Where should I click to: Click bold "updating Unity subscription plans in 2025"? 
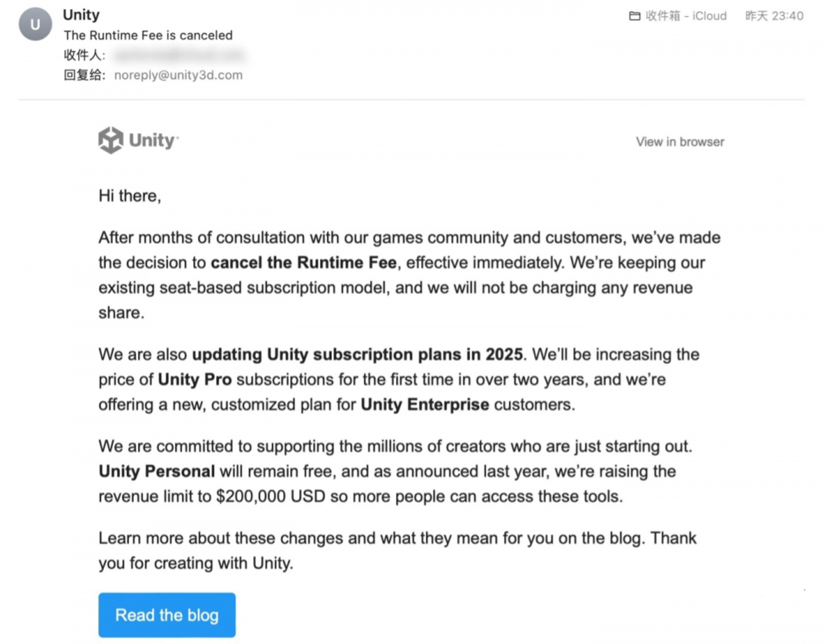click(357, 354)
